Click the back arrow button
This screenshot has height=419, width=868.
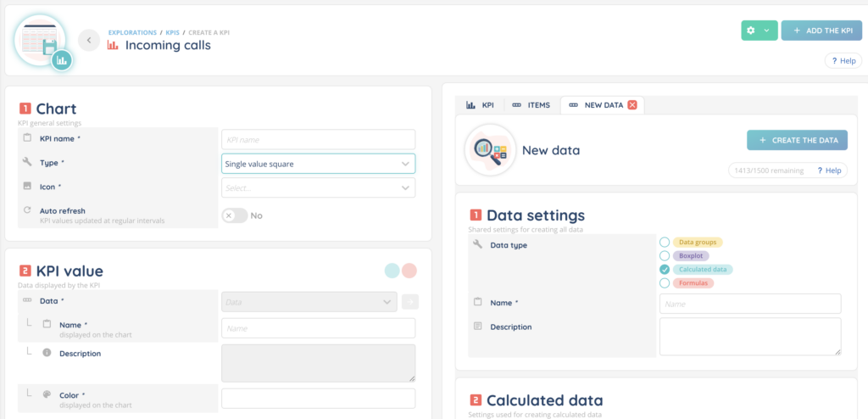[x=89, y=40]
